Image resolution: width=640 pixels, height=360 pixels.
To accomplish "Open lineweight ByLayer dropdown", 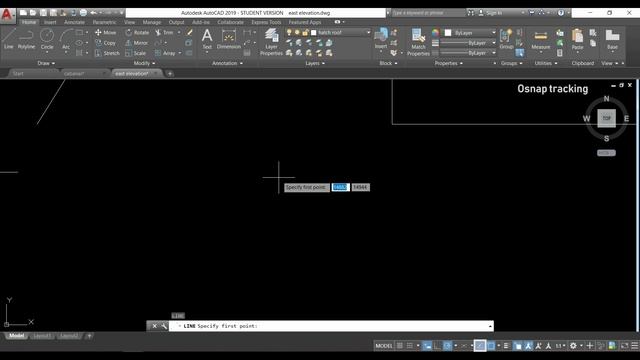I will click(469, 43).
